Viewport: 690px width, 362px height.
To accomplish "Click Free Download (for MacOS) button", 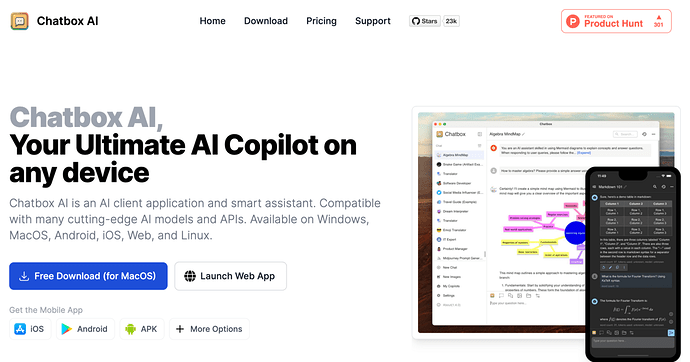I will tap(88, 276).
